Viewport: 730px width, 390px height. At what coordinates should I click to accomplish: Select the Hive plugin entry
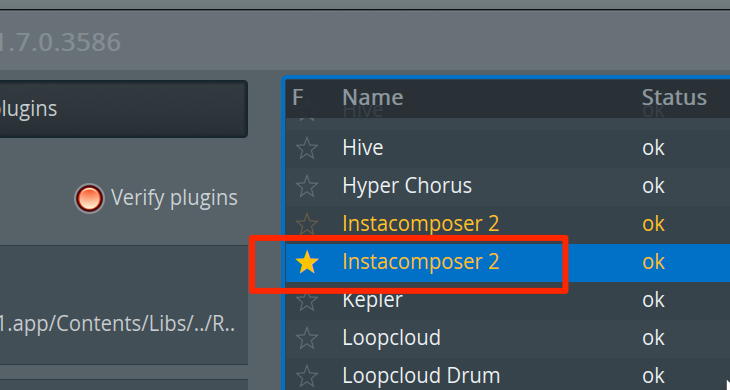pos(363,148)
